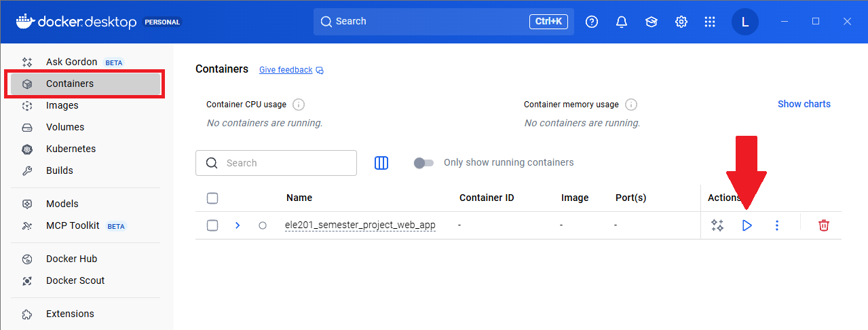Ask Gordon about container via sparkle action
Screen dimensions: 868x330
[x=717, y=225]
